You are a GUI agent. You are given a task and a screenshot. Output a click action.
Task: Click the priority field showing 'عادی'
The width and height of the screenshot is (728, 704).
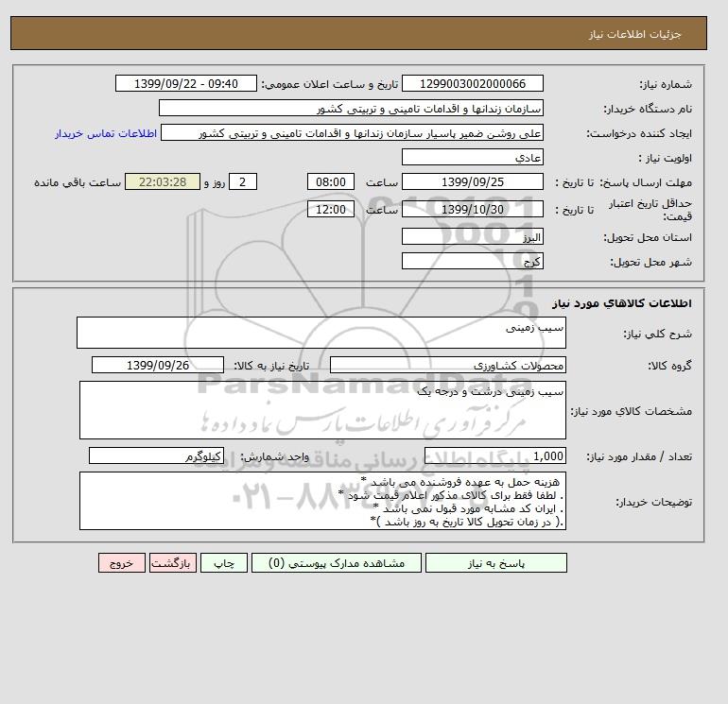tap(472, 157)
